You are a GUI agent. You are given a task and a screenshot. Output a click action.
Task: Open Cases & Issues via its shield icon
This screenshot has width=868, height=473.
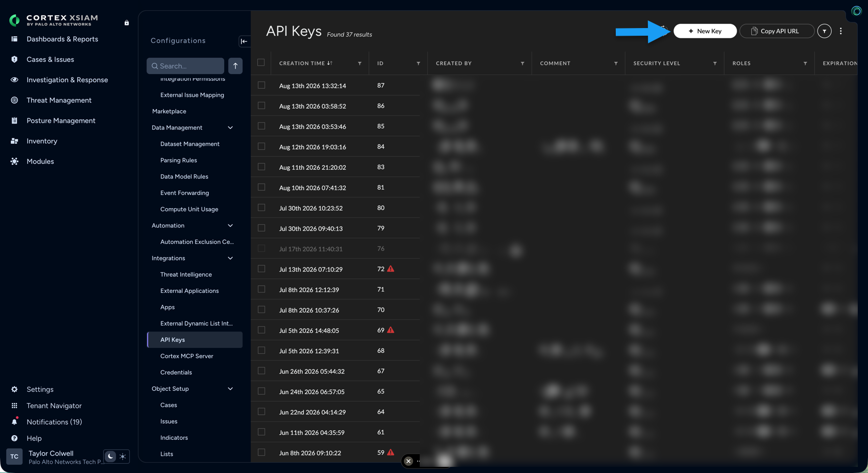click(14, 59)
